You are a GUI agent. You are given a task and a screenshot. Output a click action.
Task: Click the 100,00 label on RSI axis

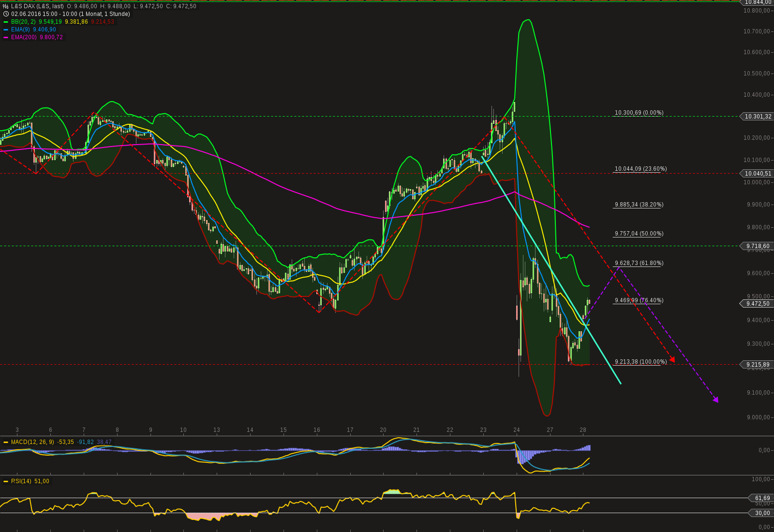pos(760,479)
